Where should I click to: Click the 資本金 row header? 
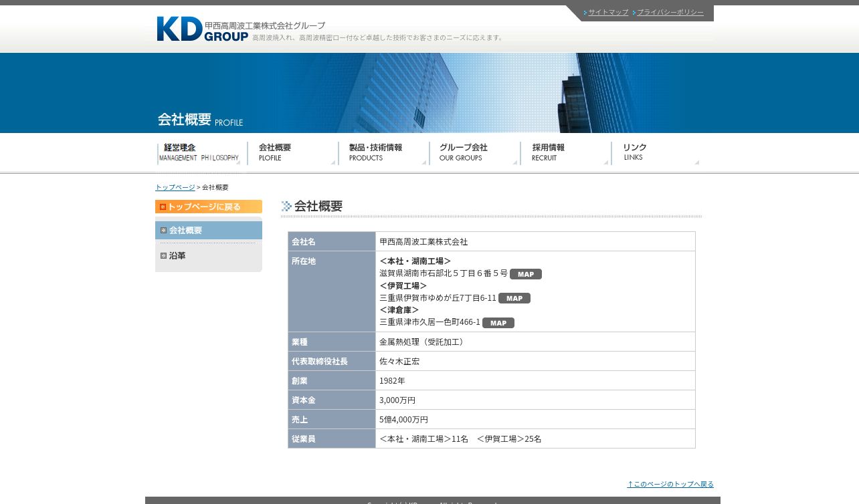(x=332, y=400)
